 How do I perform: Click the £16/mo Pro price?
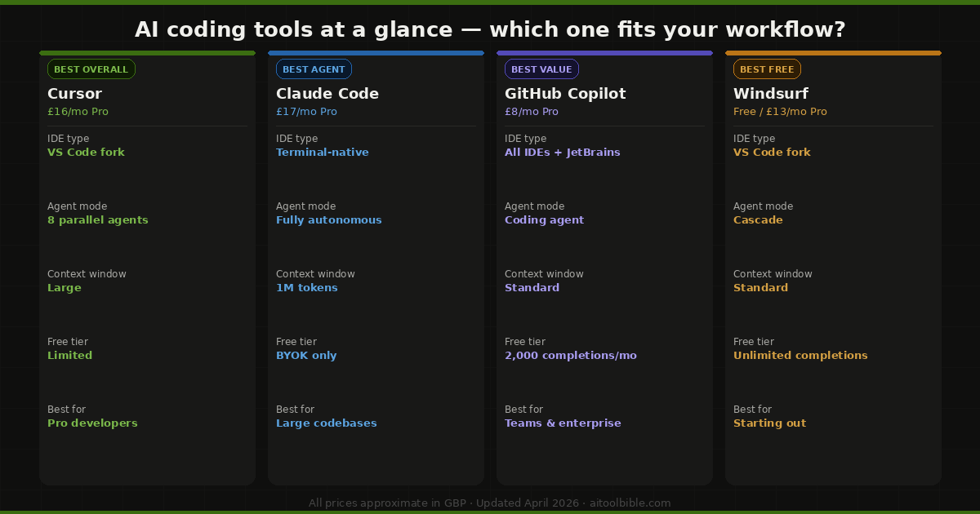tap(78, 112)
